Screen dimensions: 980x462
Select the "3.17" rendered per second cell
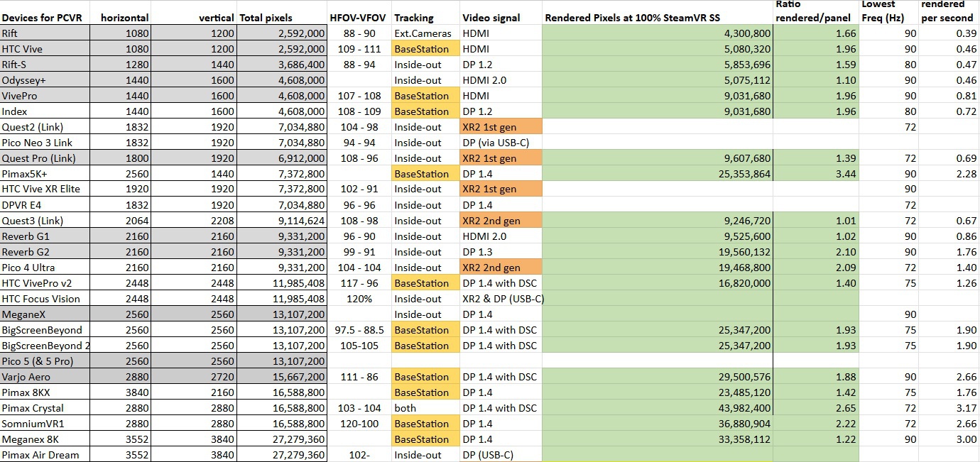coord(949,408)
